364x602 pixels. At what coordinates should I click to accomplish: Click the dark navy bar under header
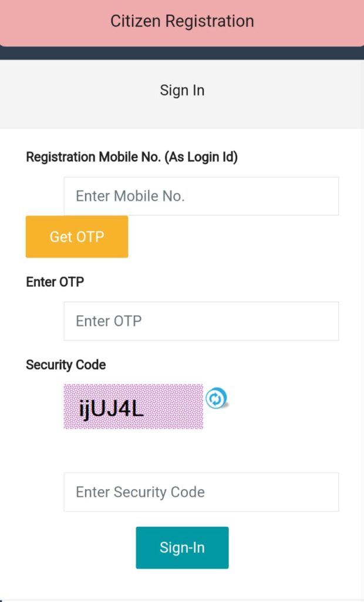pyautogui.click(x=182, y=53)
